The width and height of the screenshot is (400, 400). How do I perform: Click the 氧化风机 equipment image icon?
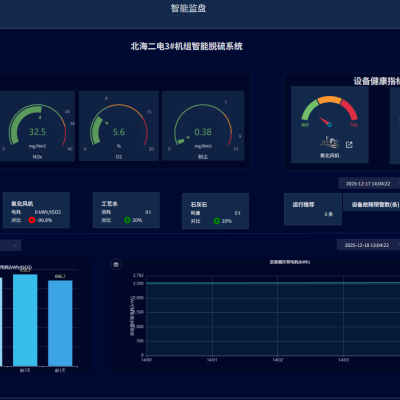pos(330,142)
